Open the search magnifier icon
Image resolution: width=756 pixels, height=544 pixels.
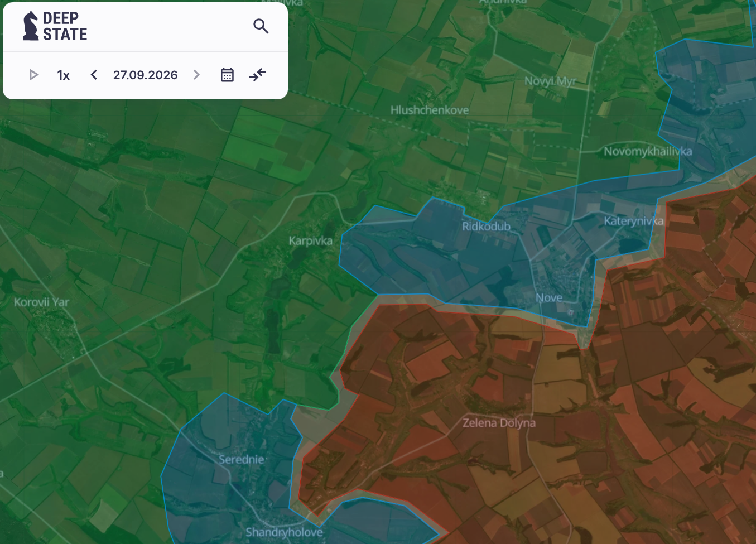261,26
